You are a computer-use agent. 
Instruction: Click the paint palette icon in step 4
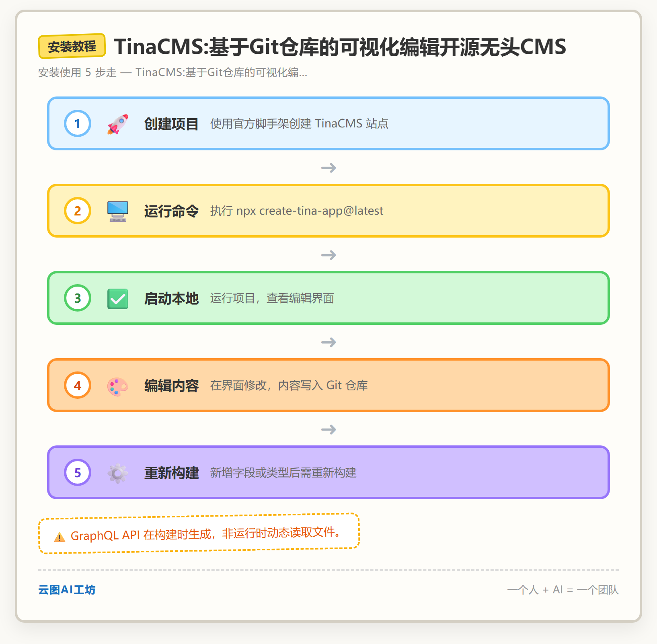(118, 386)
